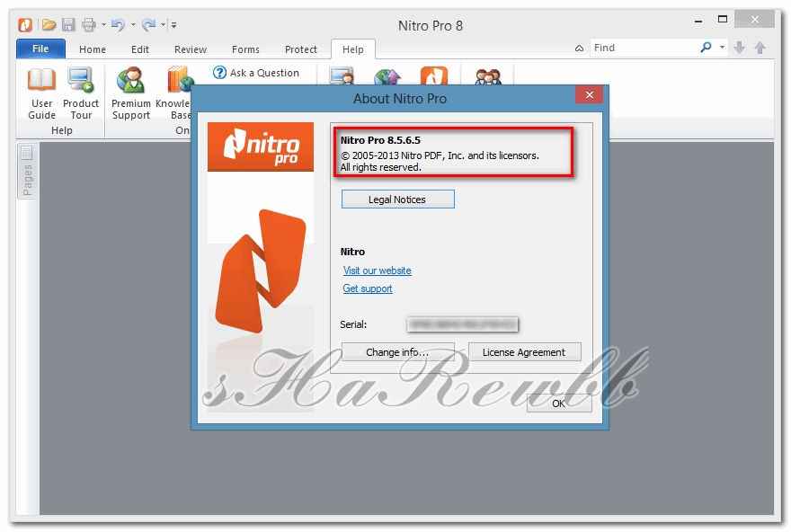The height and width of the screenshot is (532, 791).
Task: Click the computer with person ribbon icon
Action: pos(342,75)
